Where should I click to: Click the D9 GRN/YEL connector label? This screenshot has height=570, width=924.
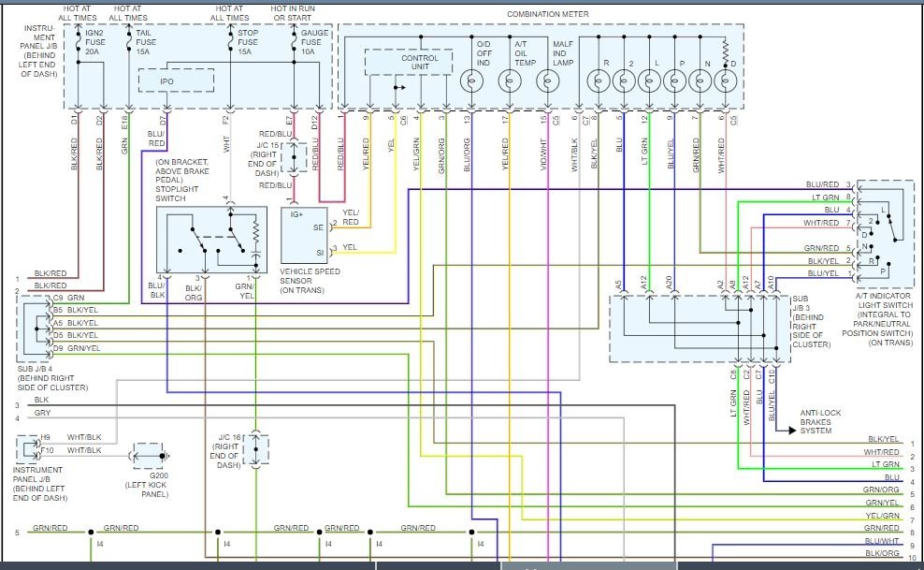pos(77,348)
